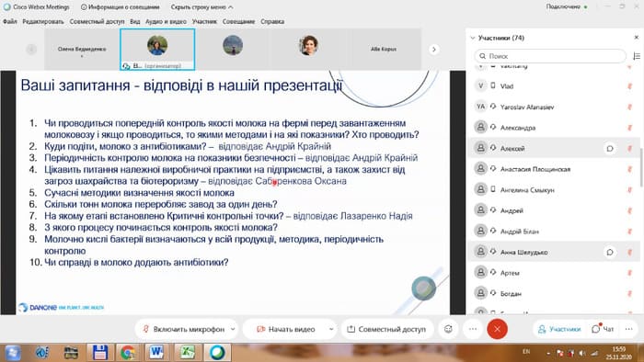The height and width of the screenshot is (362, 644).
Task: Open the Совещание menu
Action: click(238, 21)
